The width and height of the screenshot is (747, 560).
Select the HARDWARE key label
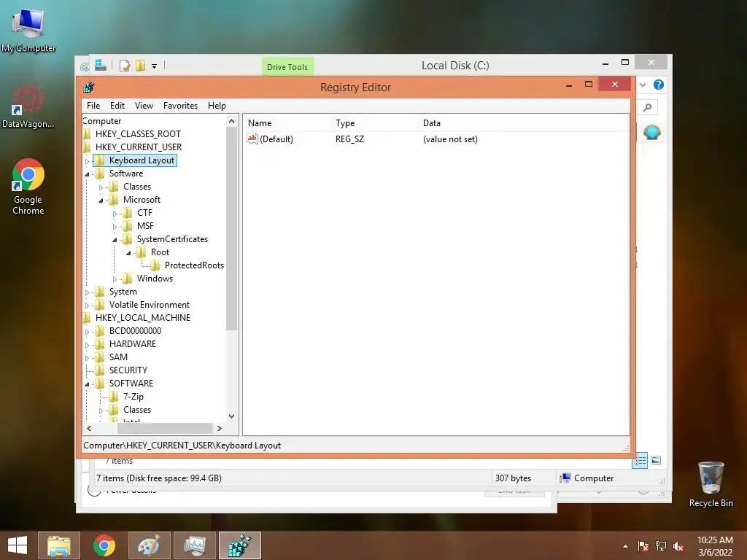133,344
